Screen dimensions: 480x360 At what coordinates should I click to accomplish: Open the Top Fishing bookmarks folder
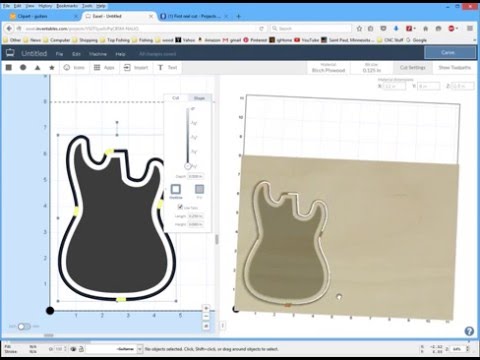pos(115,40)
